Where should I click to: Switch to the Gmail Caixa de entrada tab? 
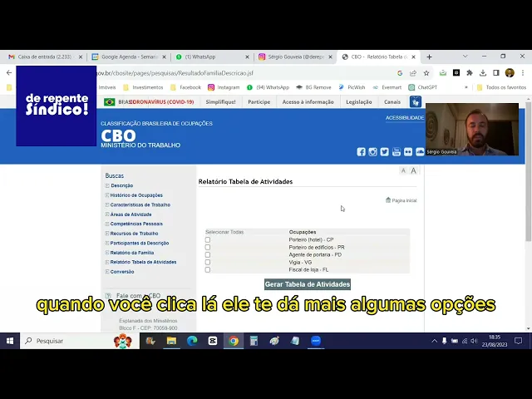pyautogui.click(x=43, y=57)
